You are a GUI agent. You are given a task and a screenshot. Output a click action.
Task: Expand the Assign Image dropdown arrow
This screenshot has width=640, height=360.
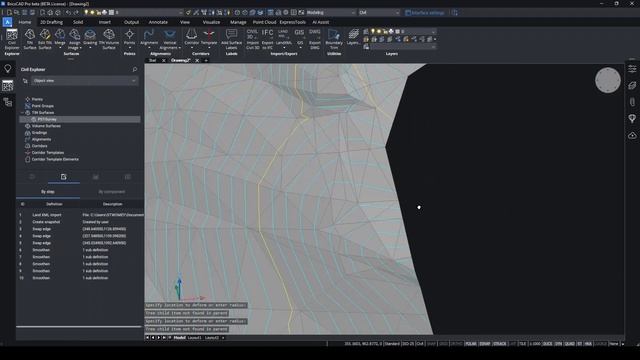pos(80,48)
